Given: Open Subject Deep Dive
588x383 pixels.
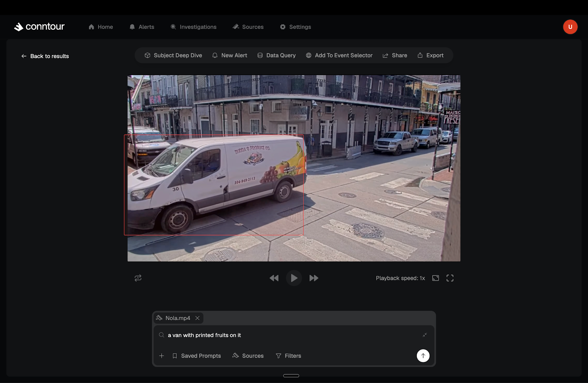Looking at the screenshot, I should [x=173, y=55].
